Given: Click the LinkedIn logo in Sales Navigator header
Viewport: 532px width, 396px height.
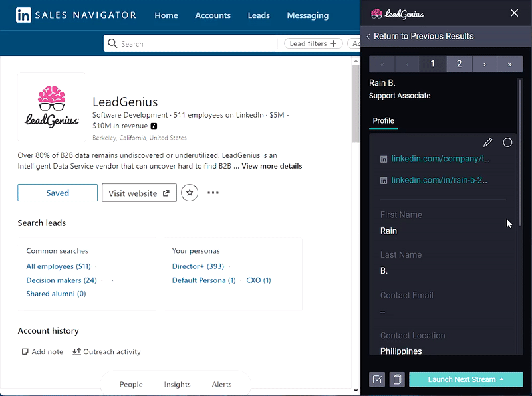Looking at the screenshot, I should click(23, 15).
